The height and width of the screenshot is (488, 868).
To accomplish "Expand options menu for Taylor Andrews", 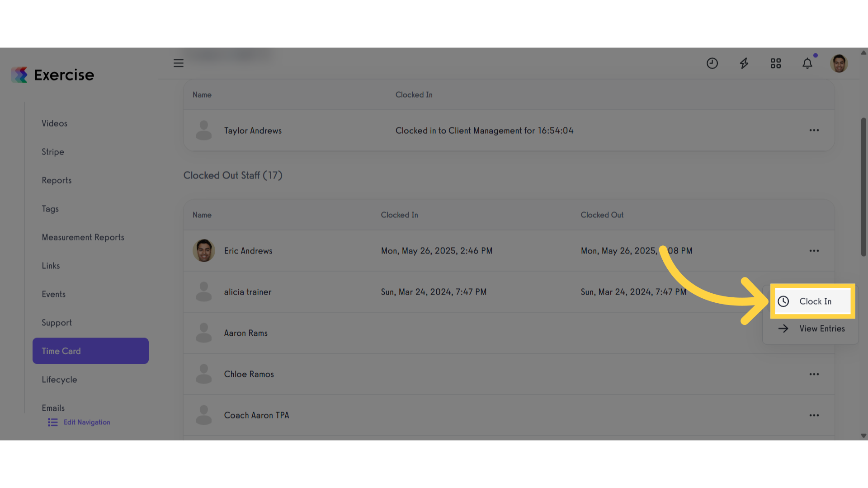I will (x=814, y=130).
